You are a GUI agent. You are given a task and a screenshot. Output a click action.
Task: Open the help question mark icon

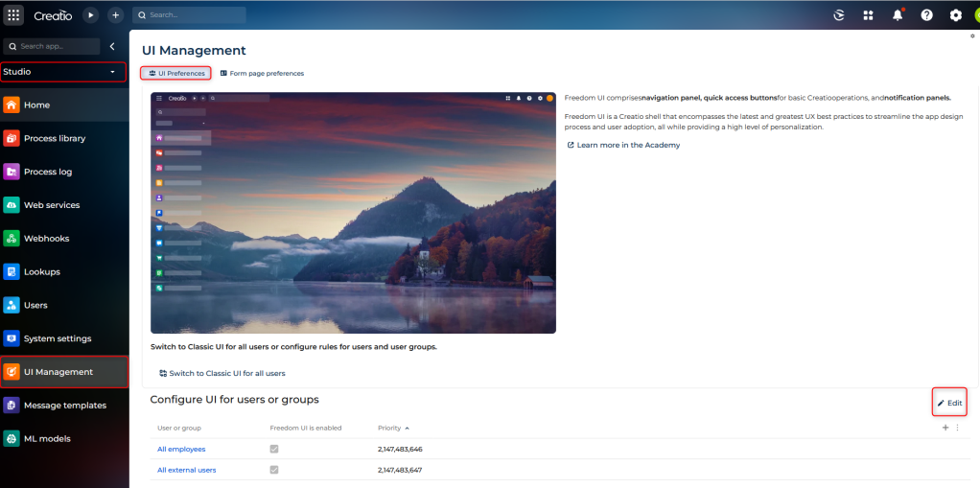pos(927,15)
